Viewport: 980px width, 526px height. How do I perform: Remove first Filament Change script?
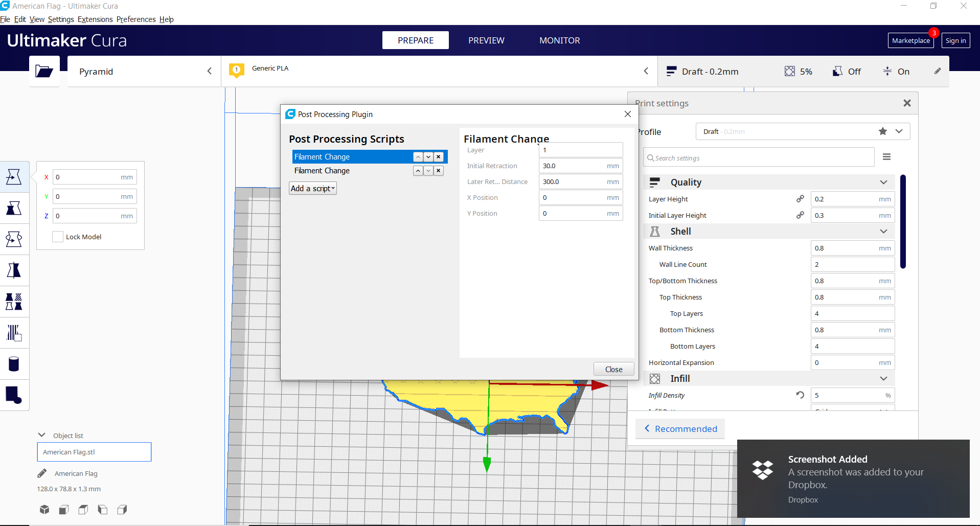click(x=439, y=157)
